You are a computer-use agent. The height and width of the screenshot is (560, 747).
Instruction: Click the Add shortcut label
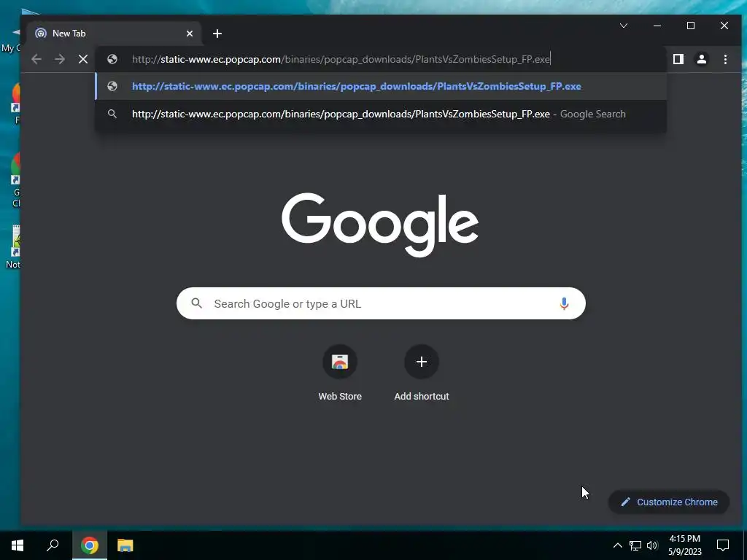coord(422,396)
